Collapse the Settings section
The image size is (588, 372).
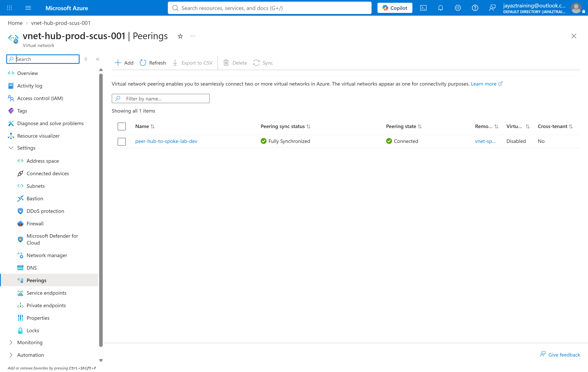tap(22, 148)
